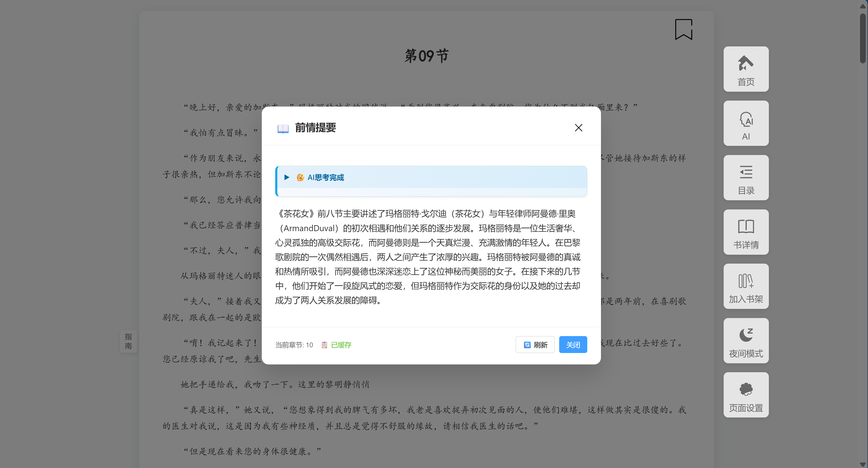The width and height of the screenshot is (868, 468).
Task: Click the refresh icon in 刷新 button
Action: 527,345
